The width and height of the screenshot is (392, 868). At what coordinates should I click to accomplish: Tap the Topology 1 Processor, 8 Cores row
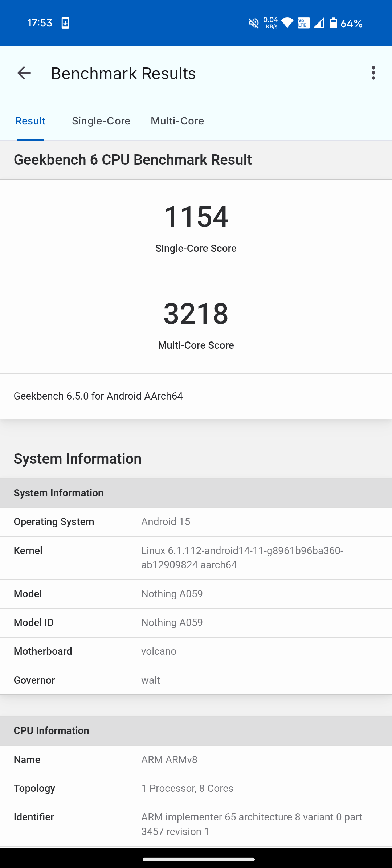click(196, 788)
